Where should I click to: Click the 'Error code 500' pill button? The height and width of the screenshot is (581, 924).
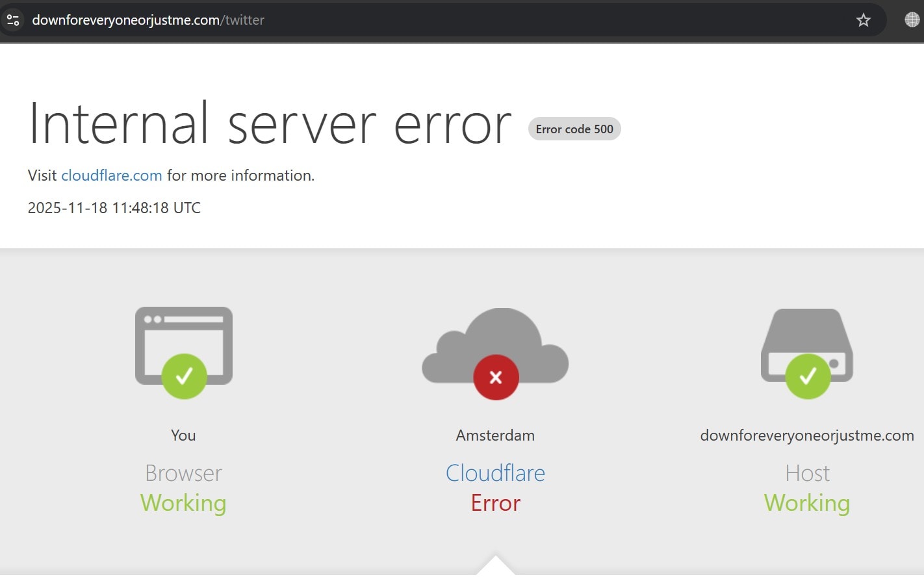point(574,129)
